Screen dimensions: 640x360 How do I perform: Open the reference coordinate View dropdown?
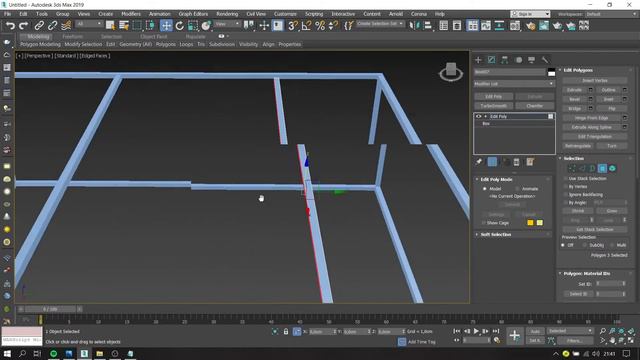(227, 24)
